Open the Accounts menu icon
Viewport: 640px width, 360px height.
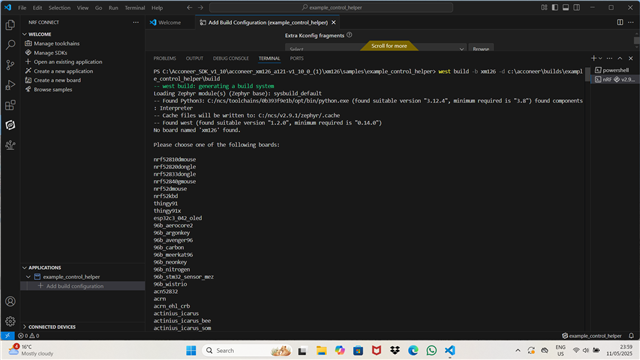pos(10,301)
